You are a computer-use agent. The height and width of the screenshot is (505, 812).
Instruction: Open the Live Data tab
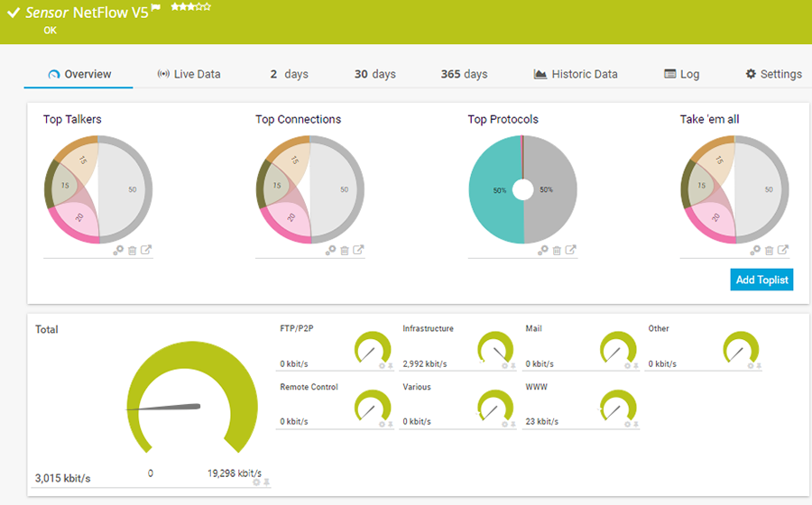[x=189, y=74]
